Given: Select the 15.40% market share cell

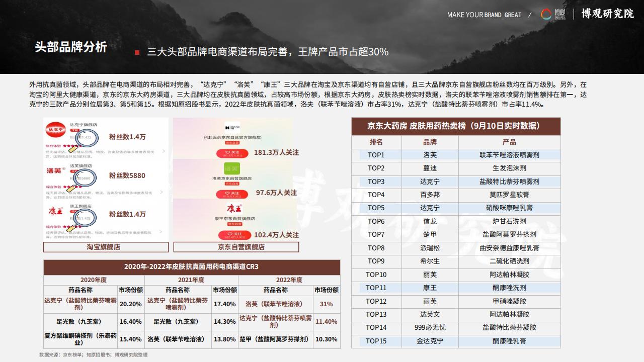Looking at the screenshot, I should (x=131, y=339).
